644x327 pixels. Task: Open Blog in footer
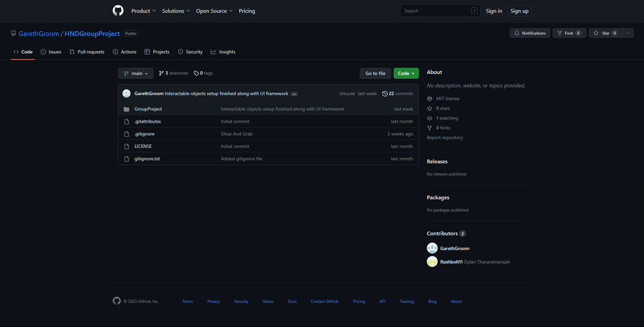[432, 302]
